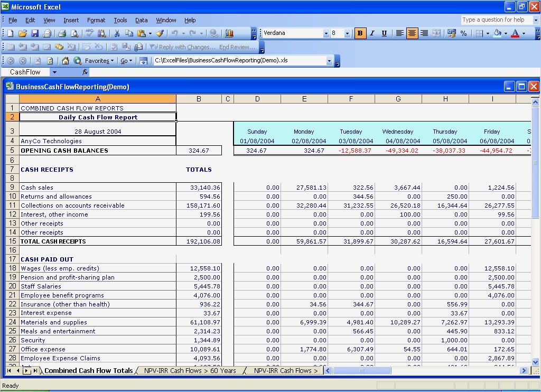Toggle Align Right
This screenshot has width=541, height=392.
424,33
